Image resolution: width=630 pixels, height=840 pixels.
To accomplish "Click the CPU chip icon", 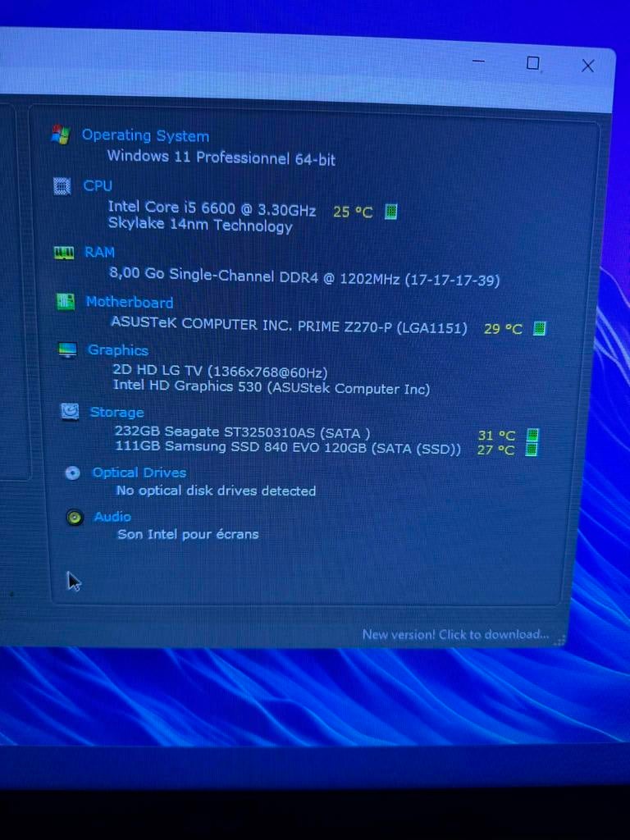I will click(62, 186).
